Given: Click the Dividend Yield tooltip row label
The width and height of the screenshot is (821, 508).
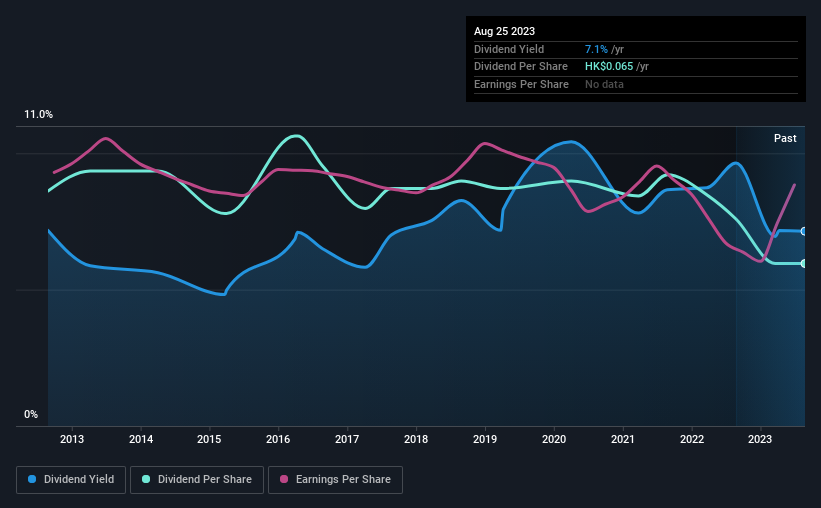Looking at the screenshot, I should click(x=509, y=49).
